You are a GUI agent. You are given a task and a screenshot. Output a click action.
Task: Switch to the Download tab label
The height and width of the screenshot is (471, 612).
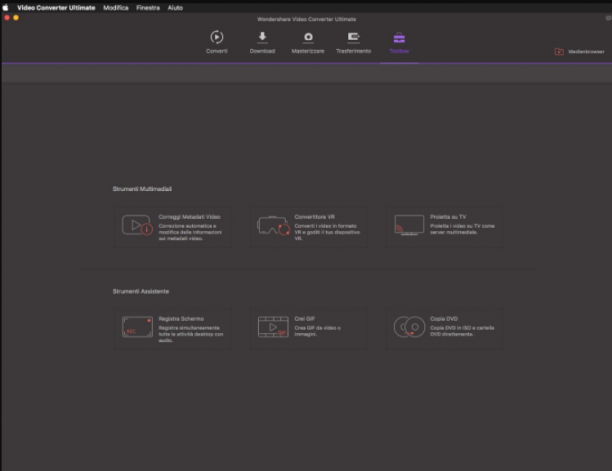[x=262, y=51]
